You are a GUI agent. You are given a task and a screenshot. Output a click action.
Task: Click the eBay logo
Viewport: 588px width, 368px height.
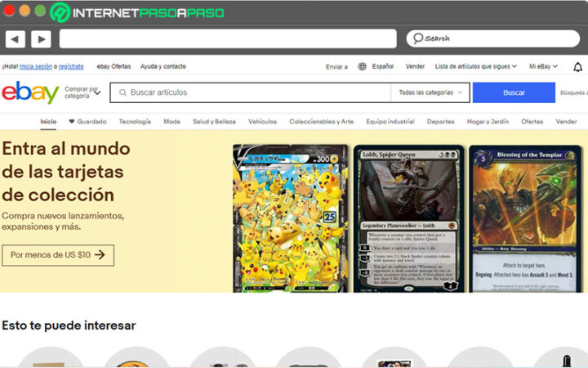30,92
